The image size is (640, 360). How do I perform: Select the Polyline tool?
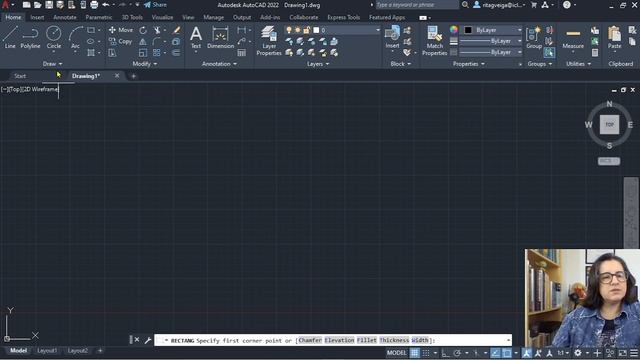point(30,37)
